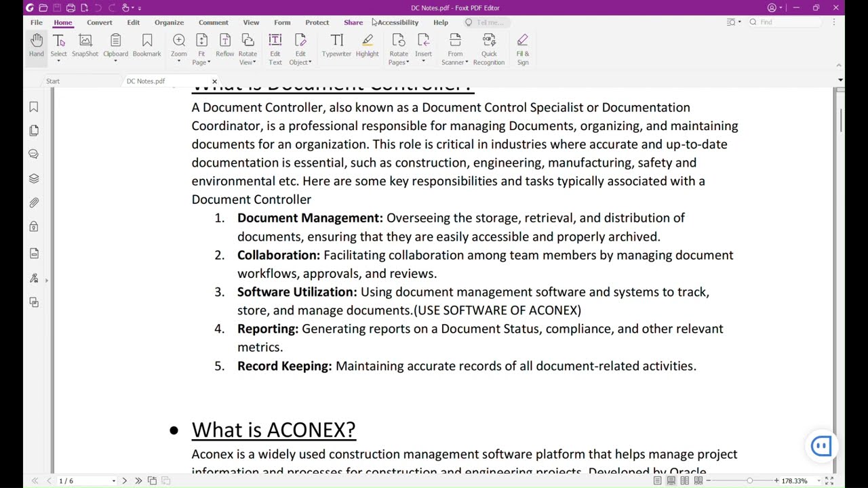Click the Open folder icon in title bar
The image size is (868, 488).
pos(43,7)
